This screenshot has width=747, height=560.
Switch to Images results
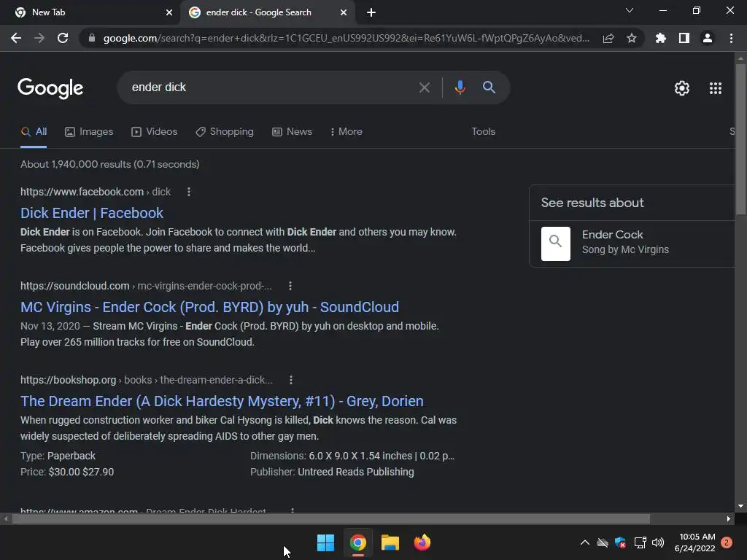pos(89,131)
